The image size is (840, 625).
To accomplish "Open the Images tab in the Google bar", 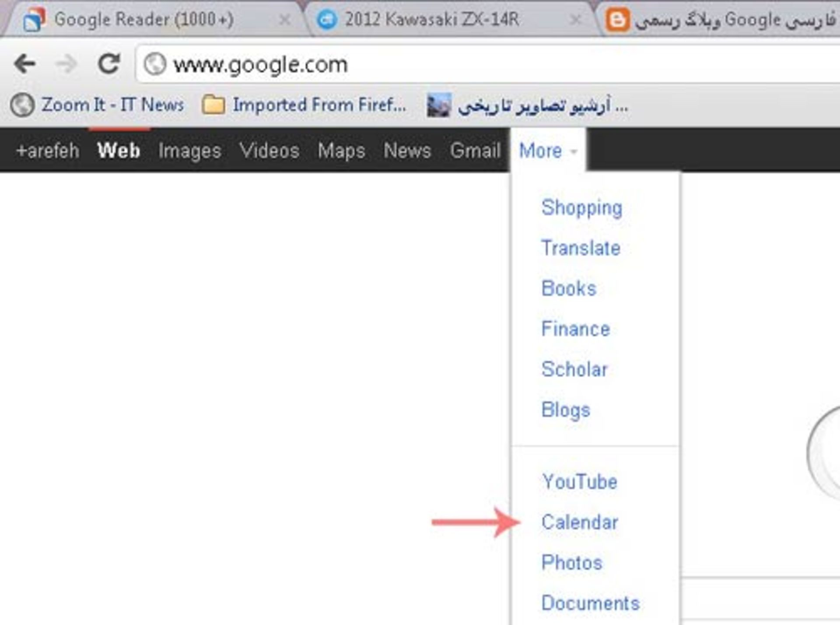I will click(189, 151).
